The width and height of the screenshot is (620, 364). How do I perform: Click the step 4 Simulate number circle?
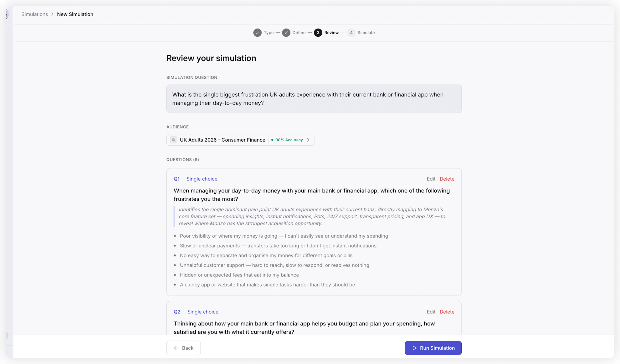pyautogui.click(x=351, y=33)
